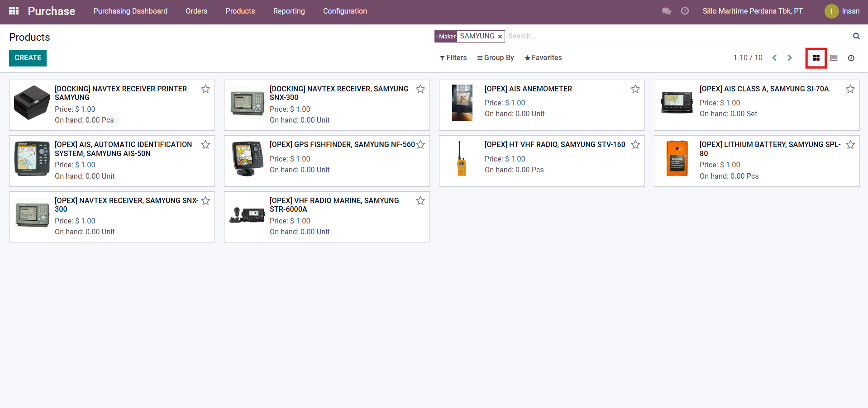Open the apps grid menu icon
The image size is (868, 408).
pyautogui.click(x=14, y=11)
